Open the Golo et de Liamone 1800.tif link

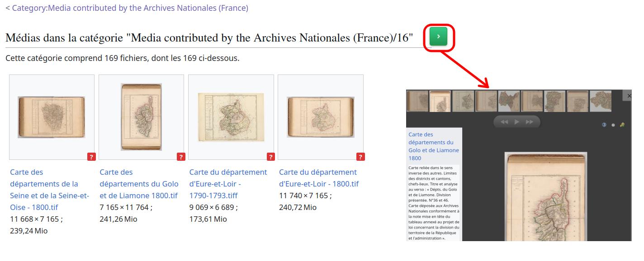(139, 184)
